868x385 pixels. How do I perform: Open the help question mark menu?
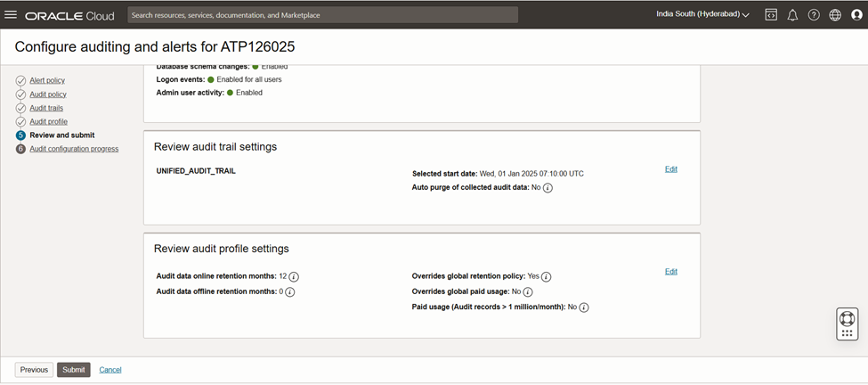click(x=813, y=15)
